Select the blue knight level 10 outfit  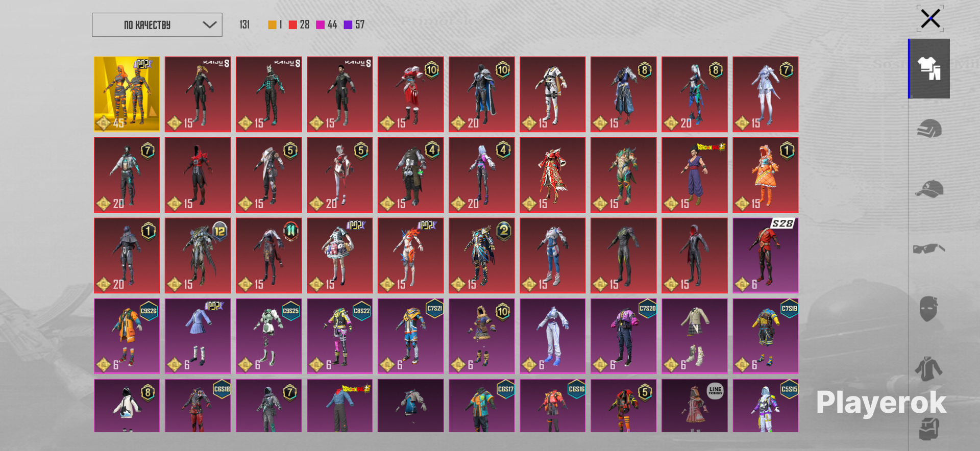(x=482, y=94)
